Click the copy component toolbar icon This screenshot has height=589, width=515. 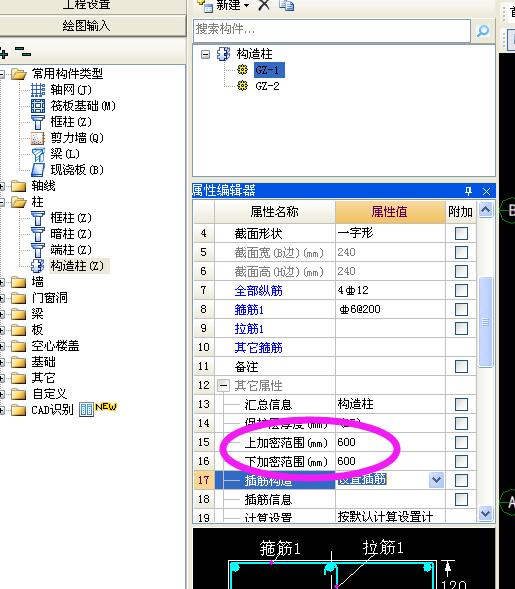(287, 5)
